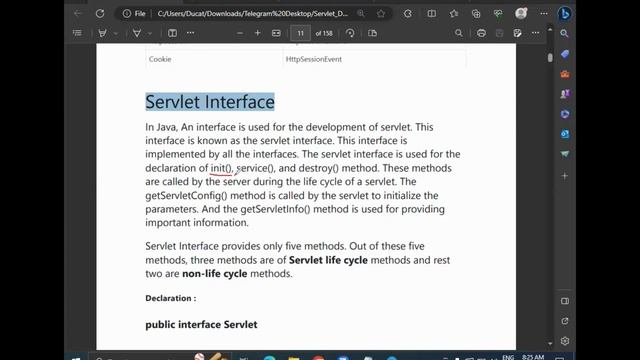Open Browser essentials heart icon
This screenshot has width=640, height=360.
(x=498, y=13)
